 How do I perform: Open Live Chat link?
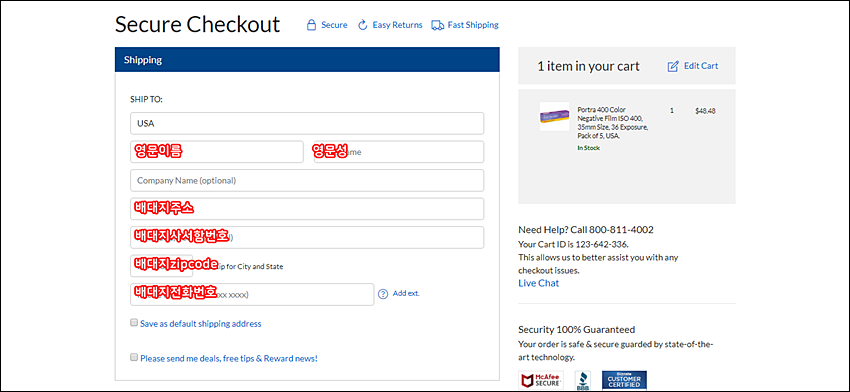pyautogui.click(x=538, y=283)
